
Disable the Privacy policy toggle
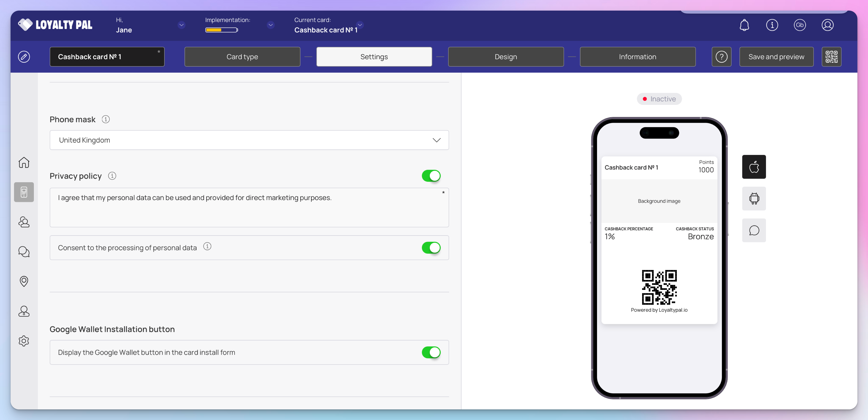431,176
